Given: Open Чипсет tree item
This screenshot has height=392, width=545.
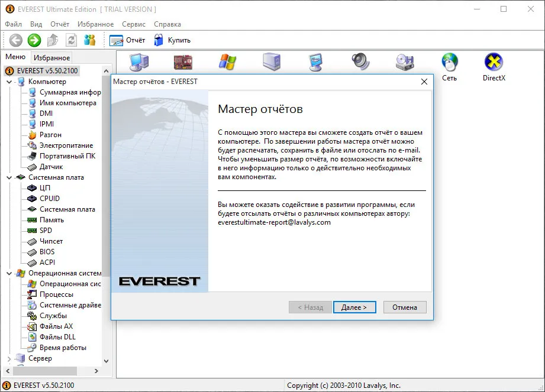Looking at the screenshot, I should [x=45, y=241].
